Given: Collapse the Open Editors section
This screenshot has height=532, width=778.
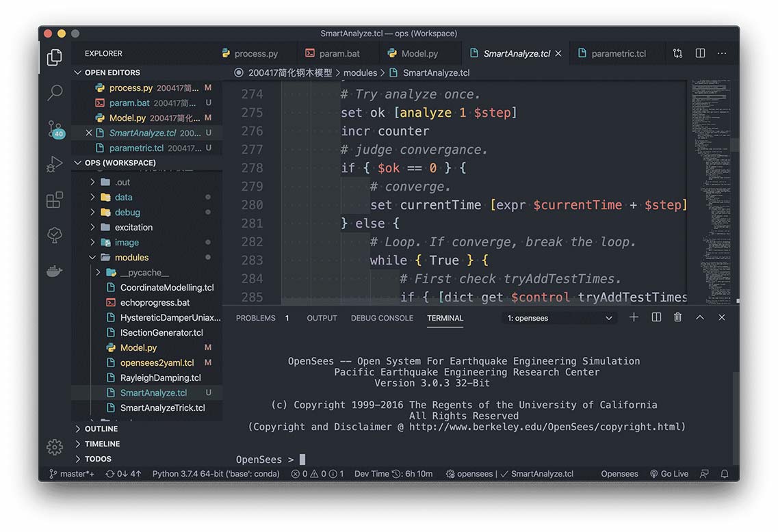Looking at the screenshot, I should pyautogui.click(x=147, y=72).
